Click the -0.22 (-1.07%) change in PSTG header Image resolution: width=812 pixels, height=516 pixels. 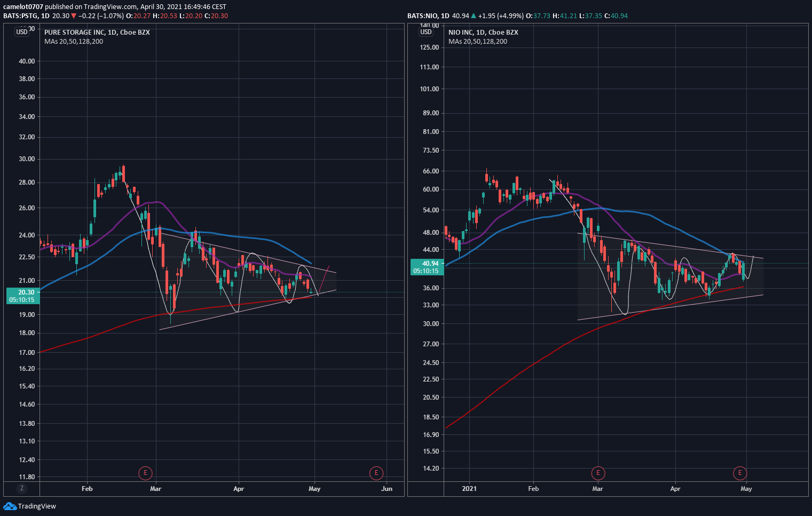[101, 15]
